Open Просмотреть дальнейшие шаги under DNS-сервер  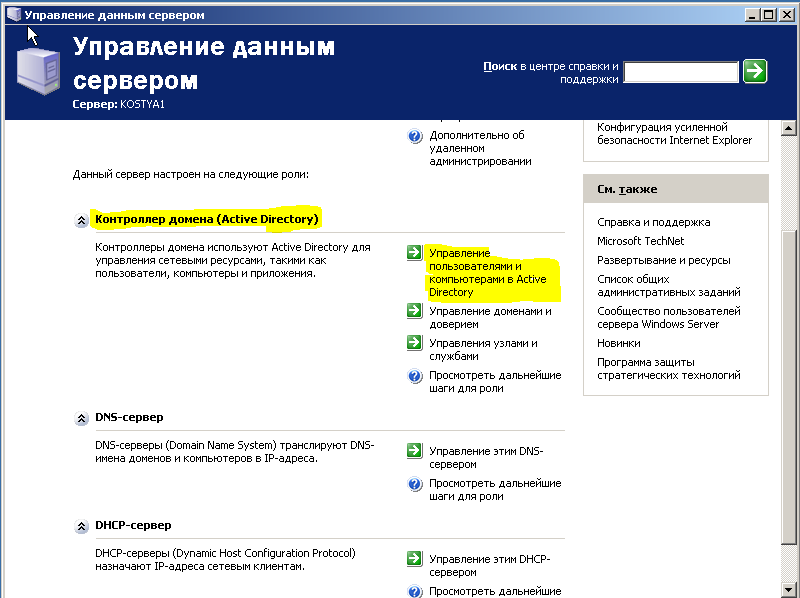coord(495,490)
